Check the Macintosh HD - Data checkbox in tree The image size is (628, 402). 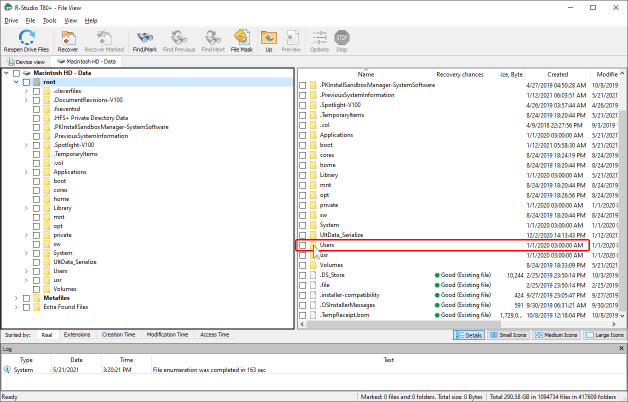click(x=16, y=73)
